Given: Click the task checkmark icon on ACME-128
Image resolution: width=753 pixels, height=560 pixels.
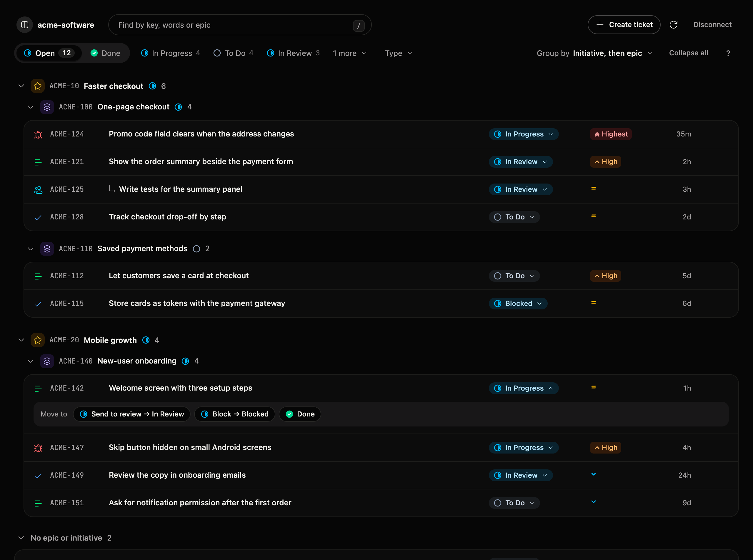Looking at the screenshot, I should [x=38, y=217].
